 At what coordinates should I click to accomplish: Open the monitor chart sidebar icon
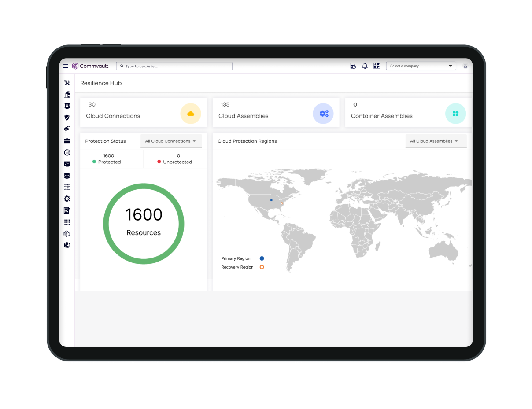(67, 164)
